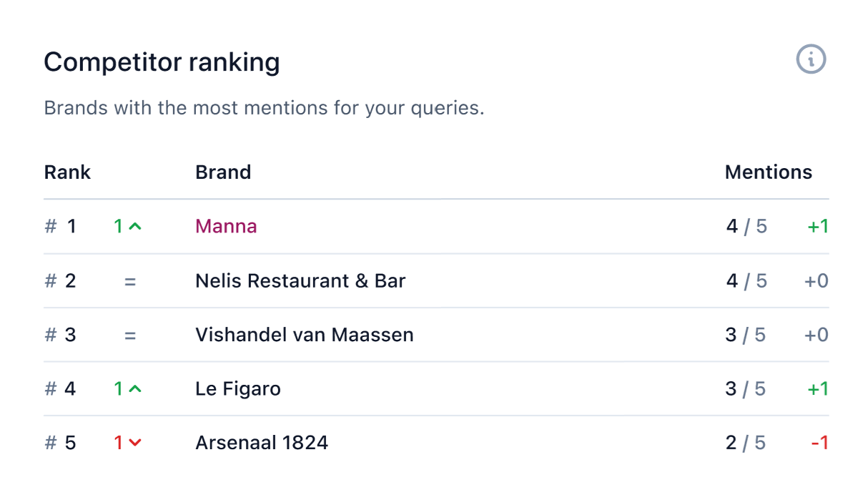Open the Manna brand link
Image resolution: width=868 pixels, height=495 pixels.
226,227
